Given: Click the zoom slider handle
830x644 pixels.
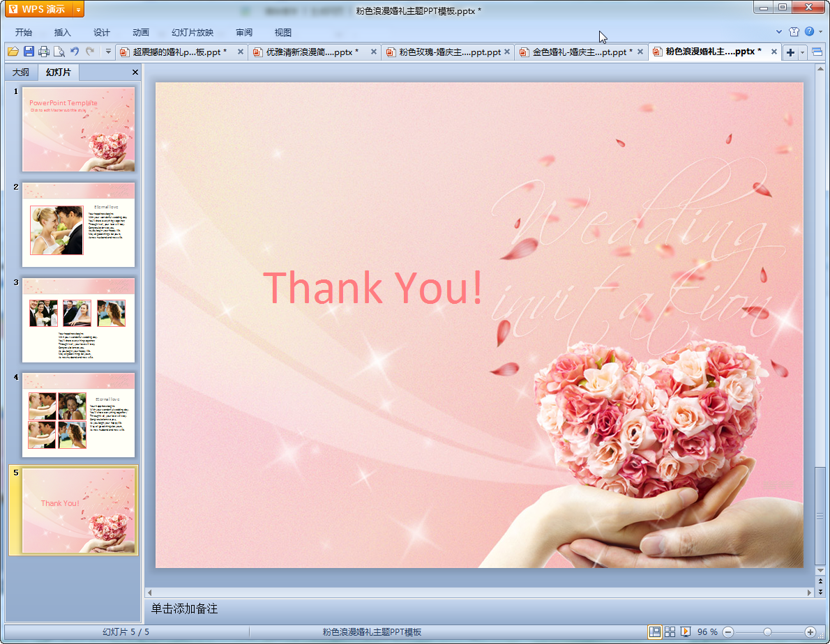Looking at the screenshot, I should click(767, 632).
